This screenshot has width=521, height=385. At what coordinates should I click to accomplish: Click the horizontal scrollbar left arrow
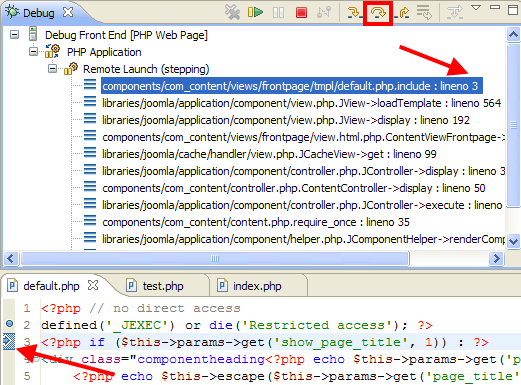point(11,258)
